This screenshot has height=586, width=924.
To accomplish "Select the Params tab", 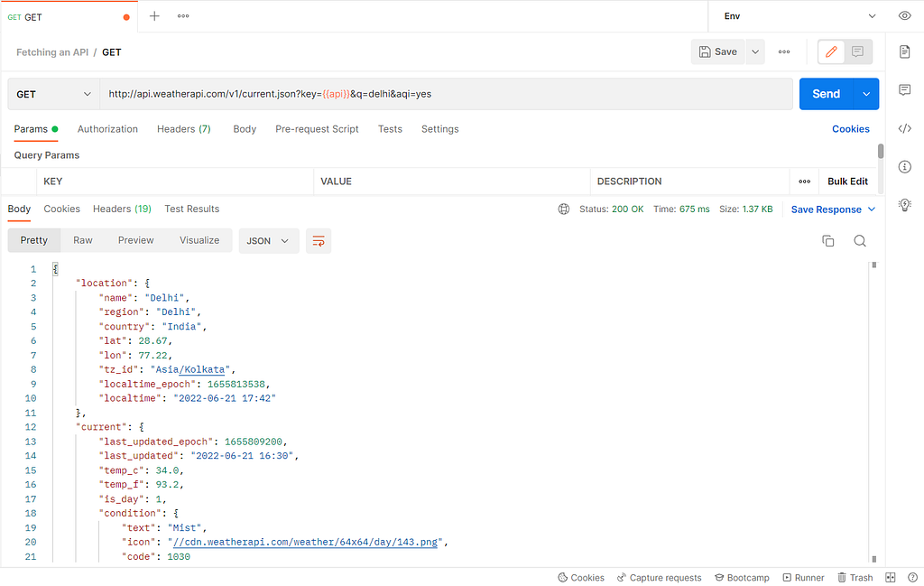I will [36, 129].
